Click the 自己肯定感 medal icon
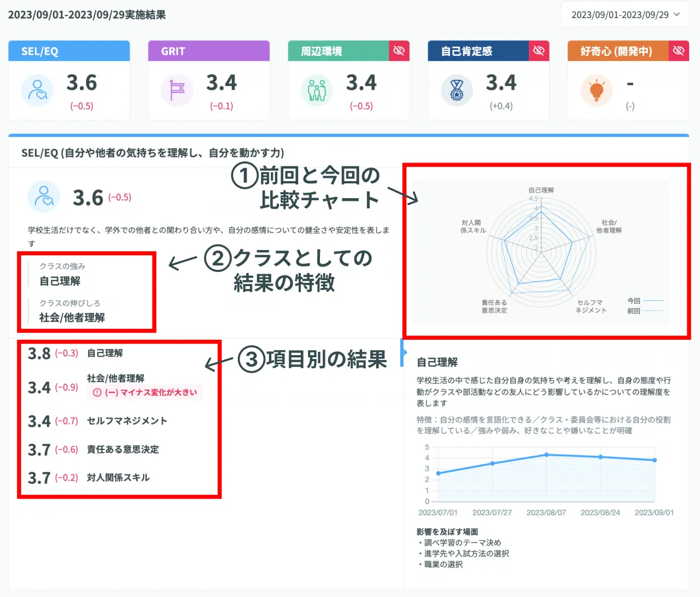Viewport: 700px width, 597px height. coord(457,90)
